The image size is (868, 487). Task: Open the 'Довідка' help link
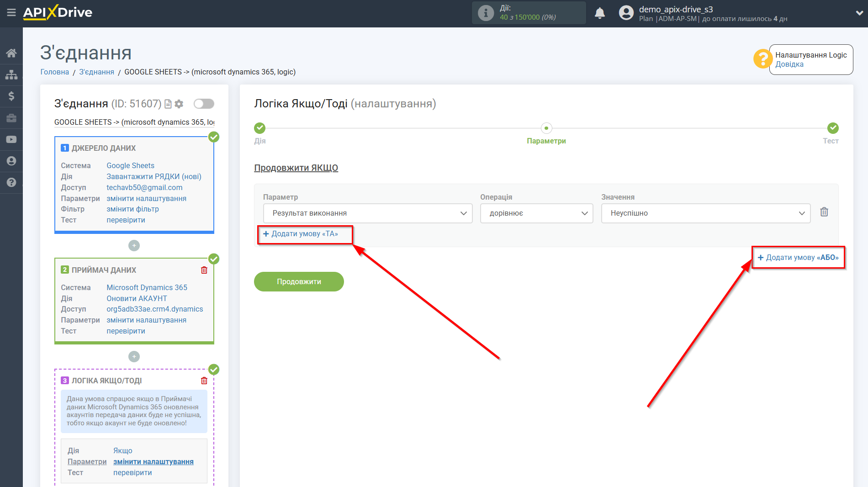click(x=789, y=64)
